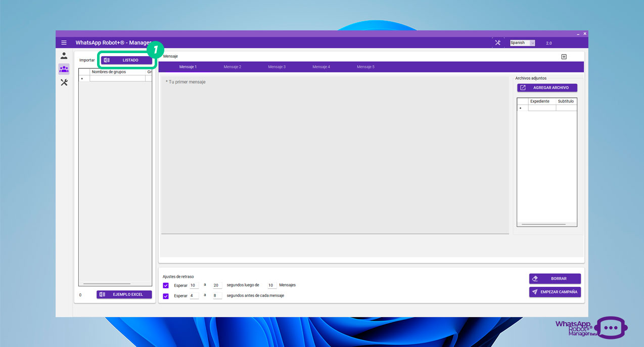Image resolution: width=644 pixels, height=347 pixels.
Task: Click the Subtítulo column header
Action: click(566, 101)
